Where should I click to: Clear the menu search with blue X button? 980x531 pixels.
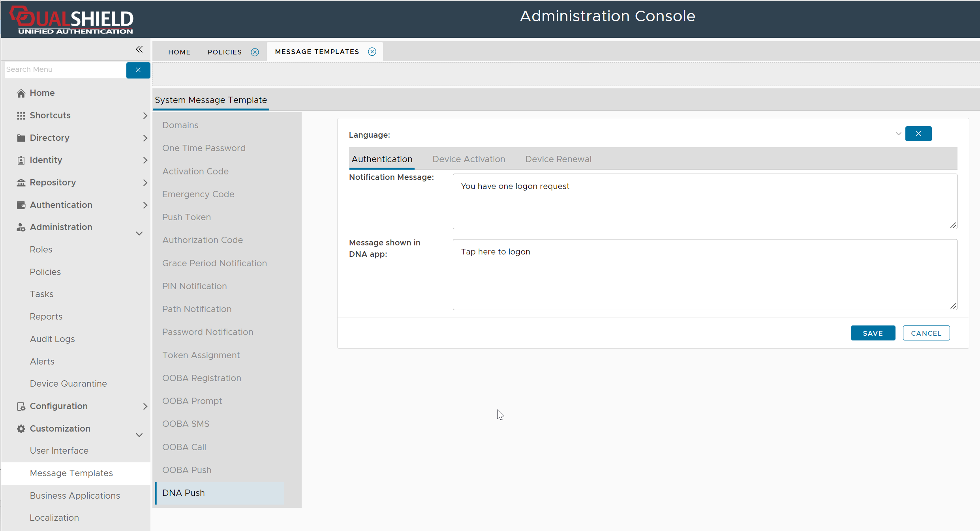138,70
